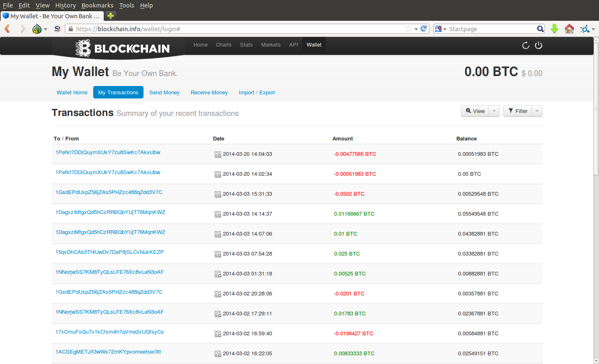
Task: Click the scrollbar down arrow
Action: 596,361
